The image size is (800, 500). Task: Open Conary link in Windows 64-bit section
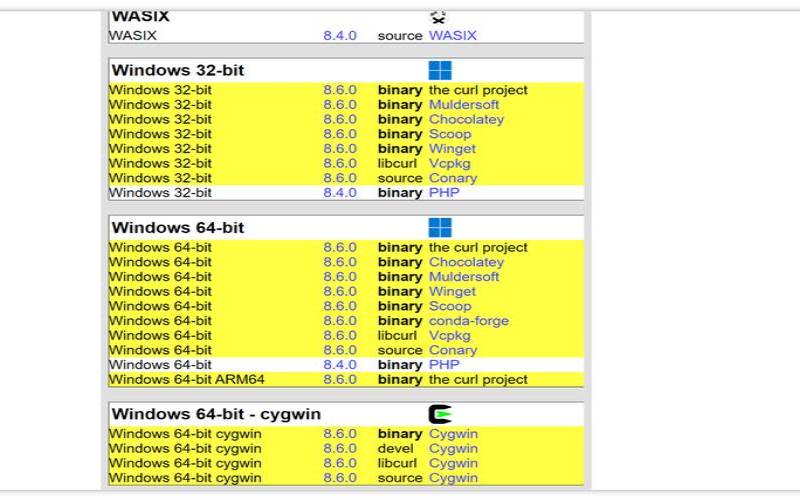tap(453, 350)
